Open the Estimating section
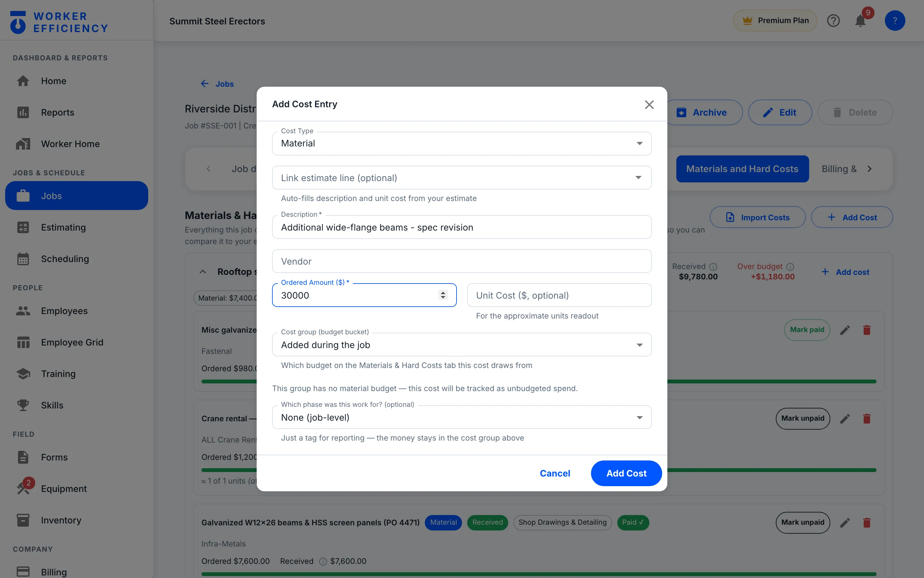 click(x=76, y=227)
